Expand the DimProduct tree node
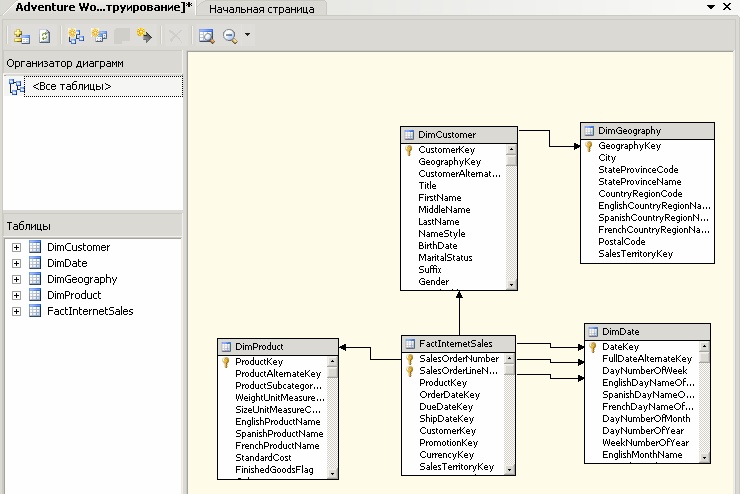 coord(17,295)
